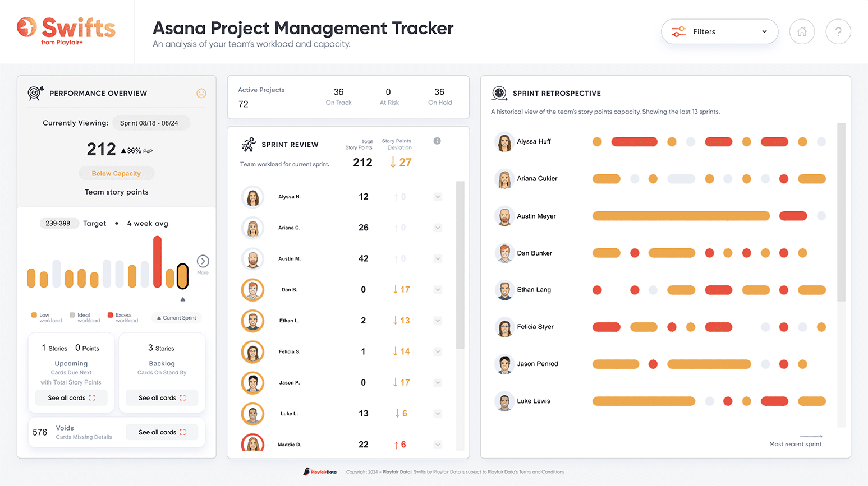Screen dimensions: 868x486
Task: Click the orange face status icon
Action: pyautogui.click(x=201, y=93)
